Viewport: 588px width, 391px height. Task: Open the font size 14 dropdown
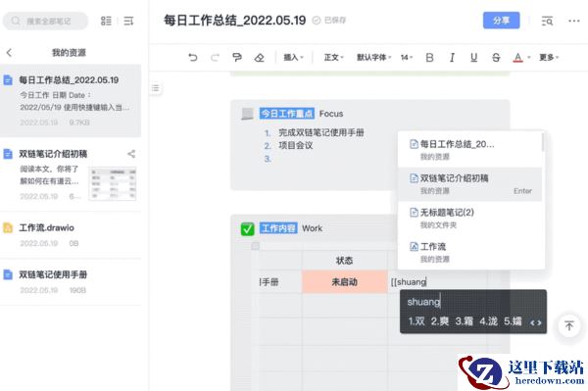click(407, 58)
